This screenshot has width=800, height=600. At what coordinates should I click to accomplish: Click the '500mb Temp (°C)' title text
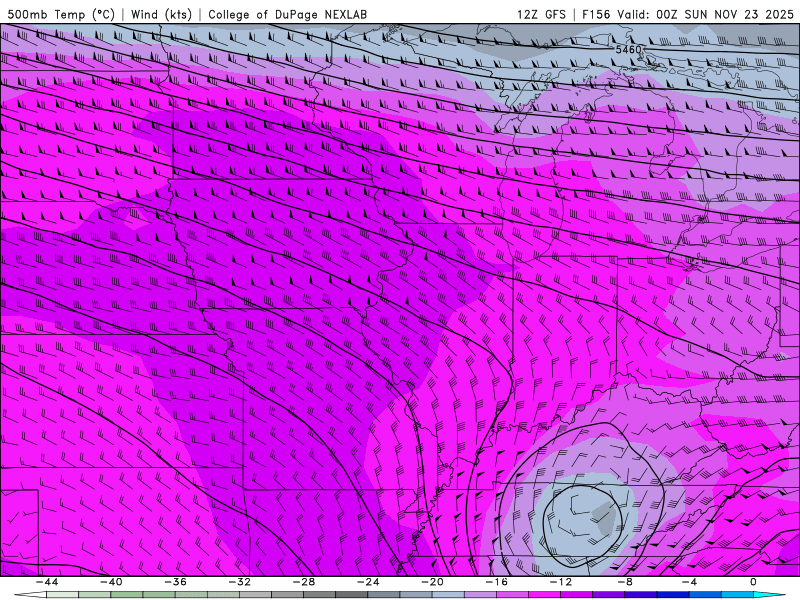(61, 14)
